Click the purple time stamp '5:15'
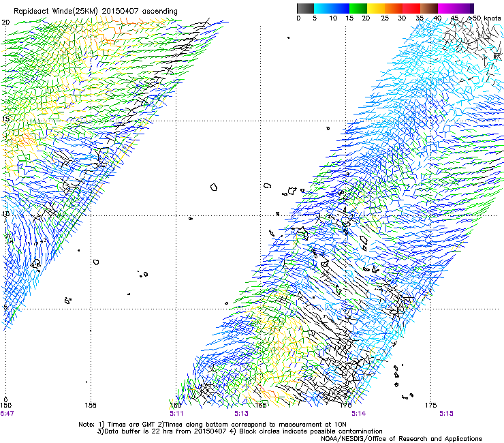This screenshot has height=443, width=504. (x=447, y=414)
